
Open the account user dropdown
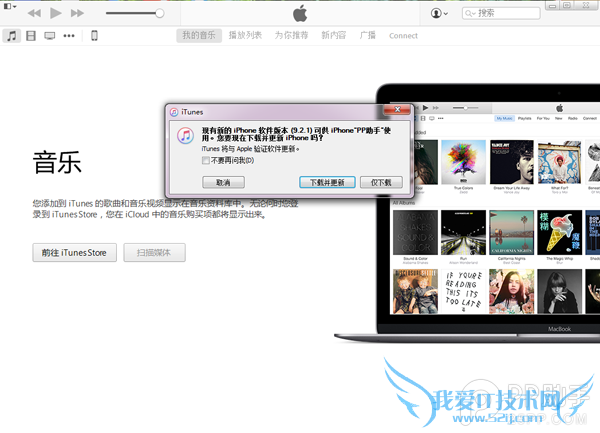pyautogui.click(x=439, y=13)
